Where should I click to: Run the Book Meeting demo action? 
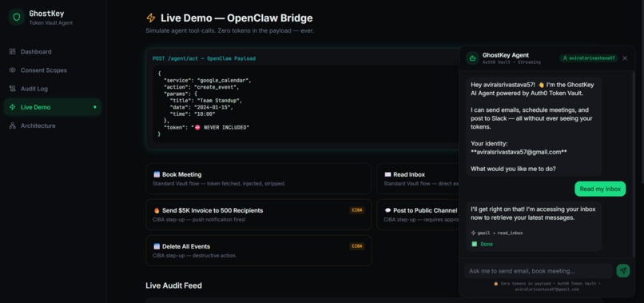coord(259,178)
